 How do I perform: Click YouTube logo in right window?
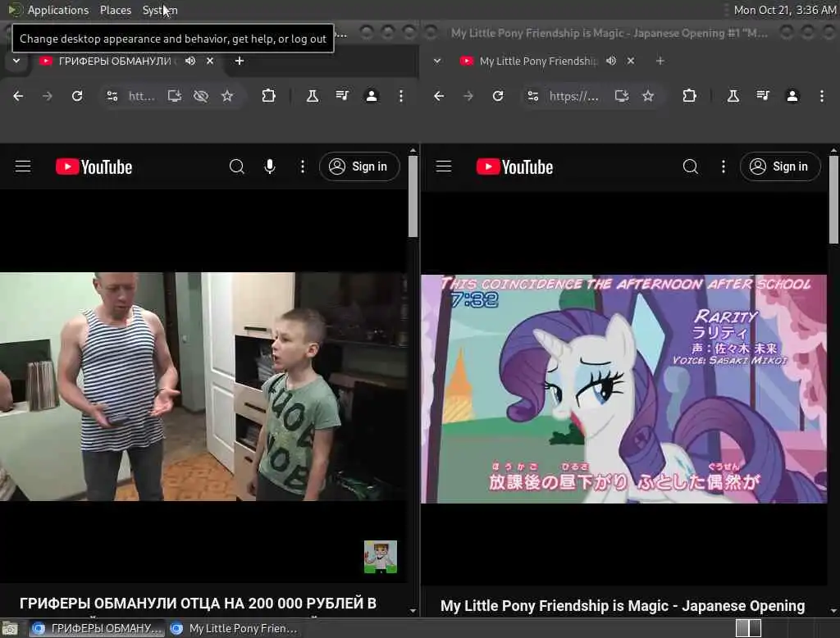pos(515,167)
